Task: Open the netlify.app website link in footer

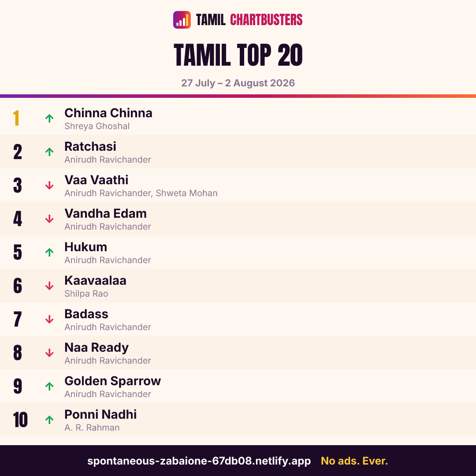Action: click(199, 461)
